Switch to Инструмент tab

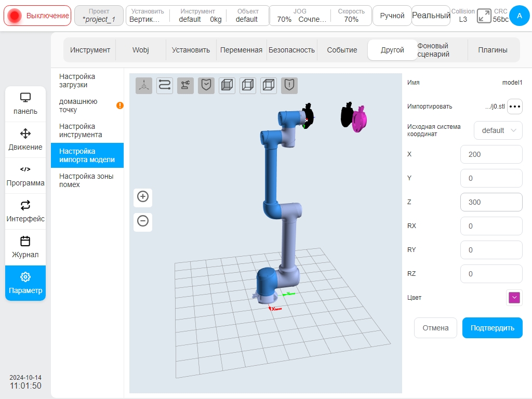tap(90, 50)
